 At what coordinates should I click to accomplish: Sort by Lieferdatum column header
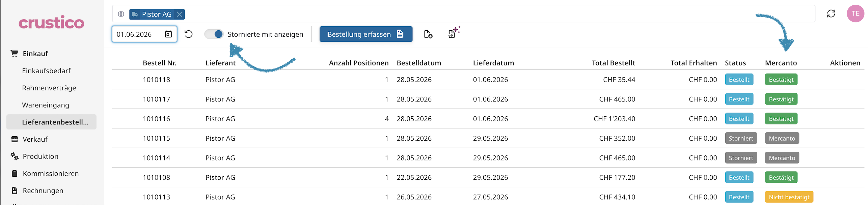(x=493, y=63)
